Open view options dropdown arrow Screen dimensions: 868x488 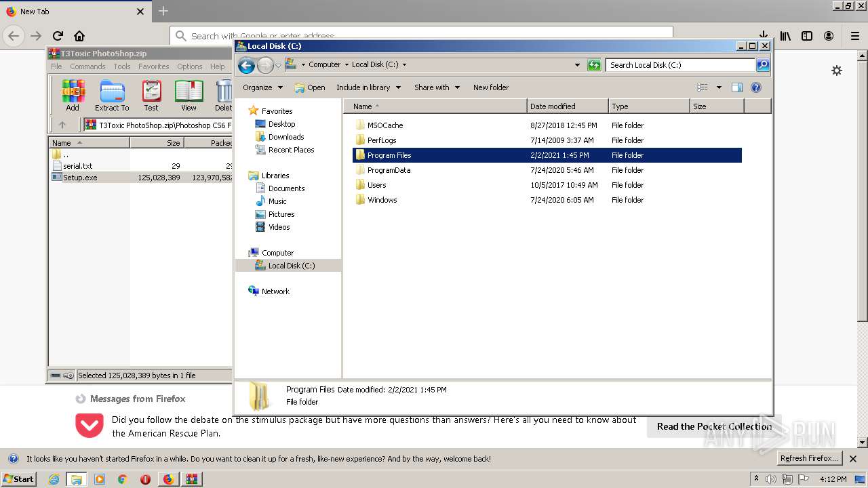coord(719,87)
